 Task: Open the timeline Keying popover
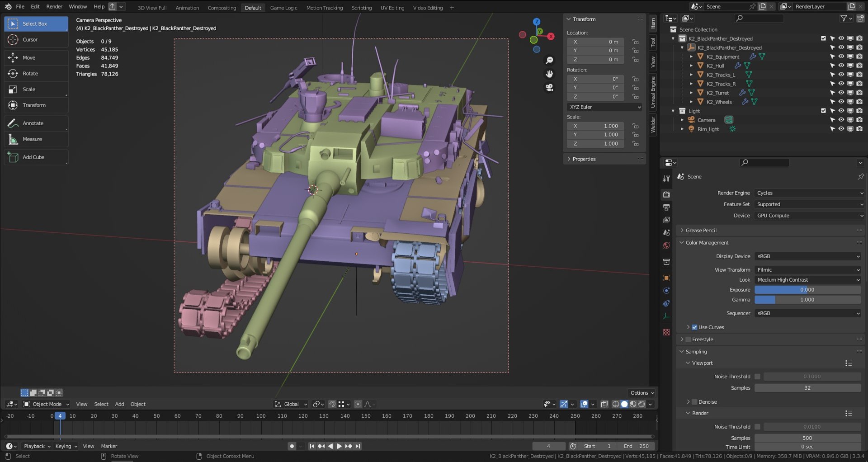(66, 446)
